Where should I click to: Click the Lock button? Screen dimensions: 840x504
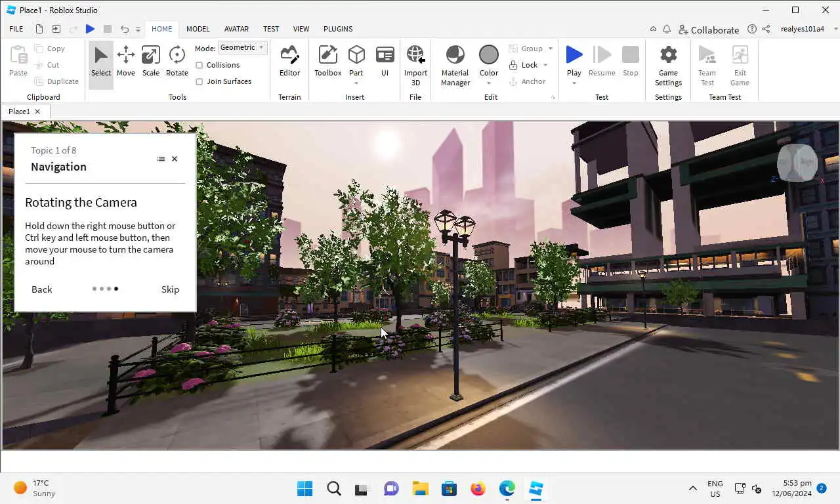[523, 65]
